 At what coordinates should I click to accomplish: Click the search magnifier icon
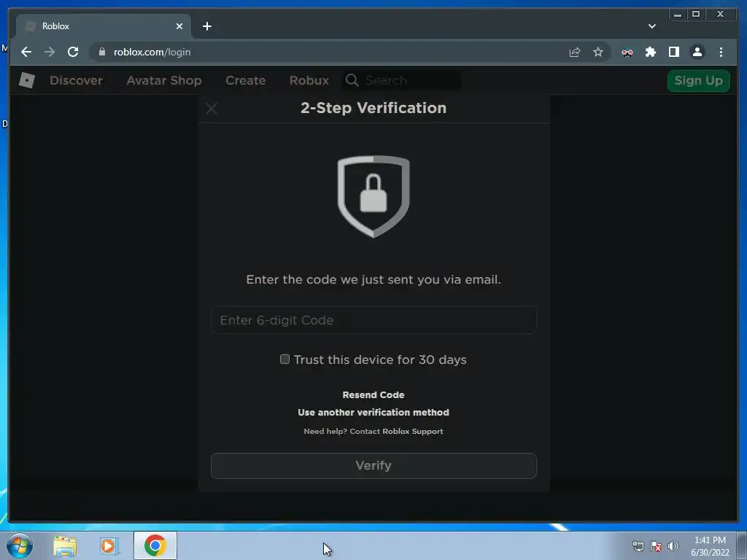(352, 80)
